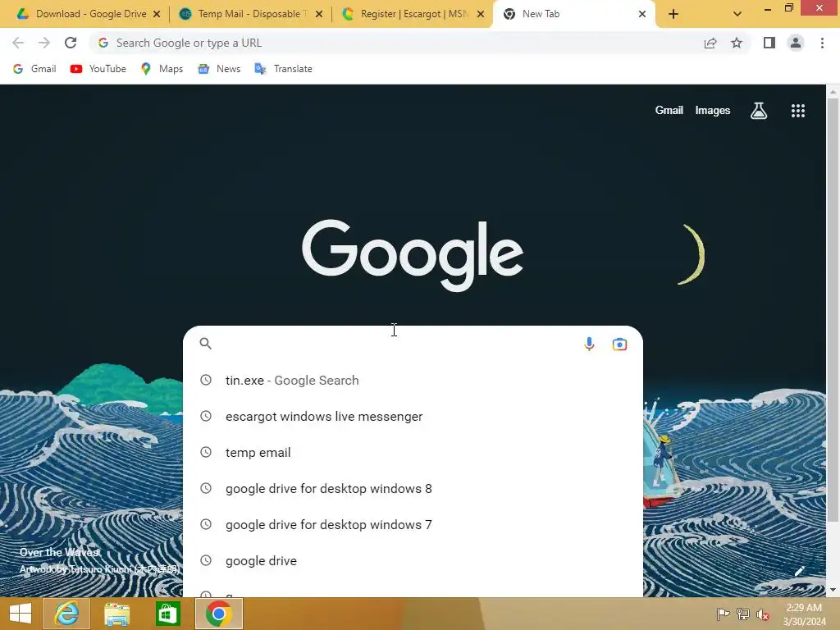840x630 pixels.
Task: Search by image with camera icon
Action: (x=619, y=344)
